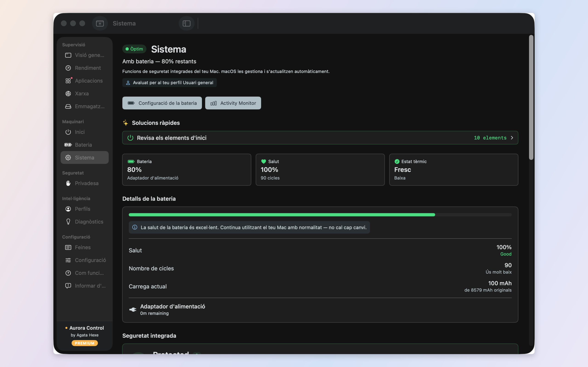
Task: Select the Inici power icon
Action: (x=68, y=132)
